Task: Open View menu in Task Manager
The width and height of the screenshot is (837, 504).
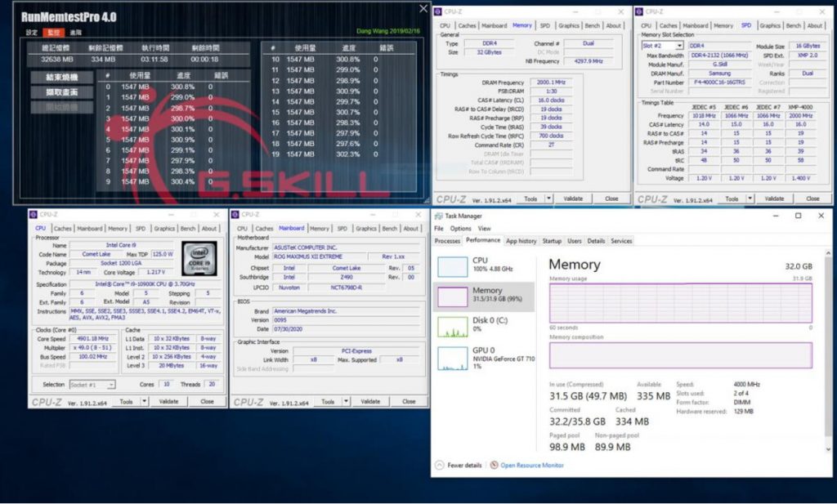Action: pos(484,228)
